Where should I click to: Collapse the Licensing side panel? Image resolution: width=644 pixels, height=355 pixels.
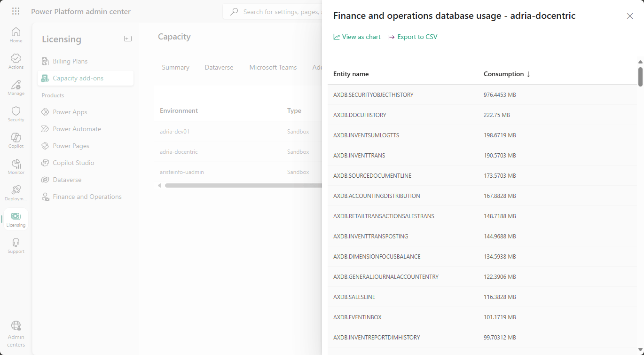coord(127,39)
